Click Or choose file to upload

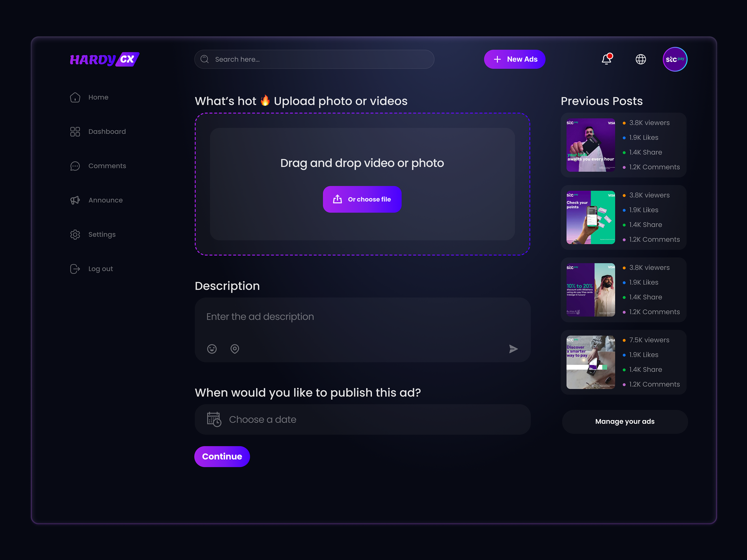coord(362,199)
